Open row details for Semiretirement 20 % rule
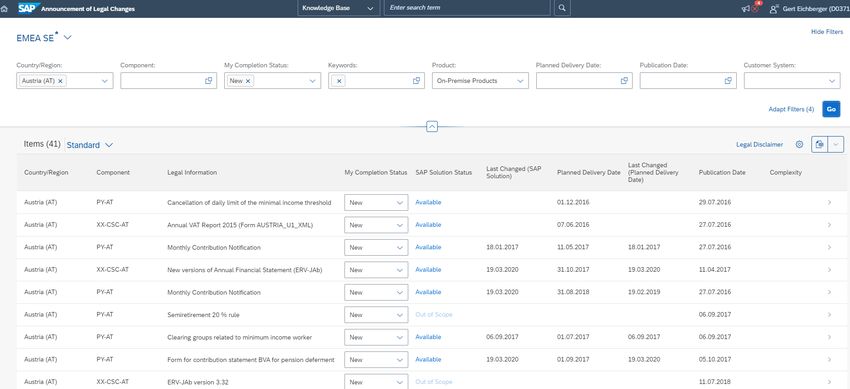This screenshot has height=389, width=850. coord(829,314)
